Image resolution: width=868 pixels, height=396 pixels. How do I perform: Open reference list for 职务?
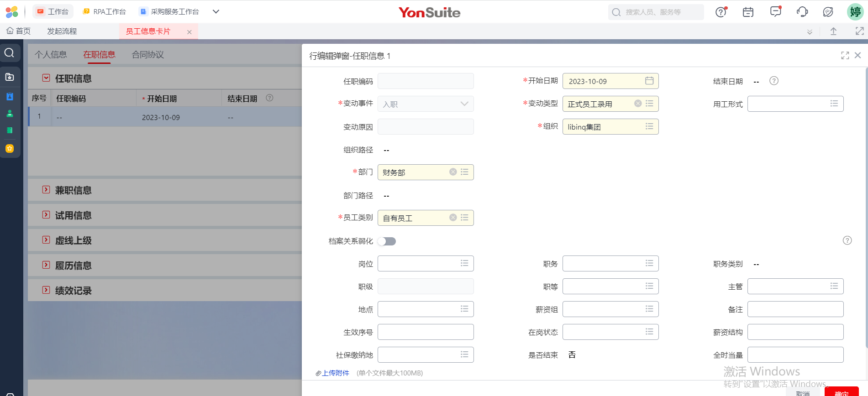[649, 263]
